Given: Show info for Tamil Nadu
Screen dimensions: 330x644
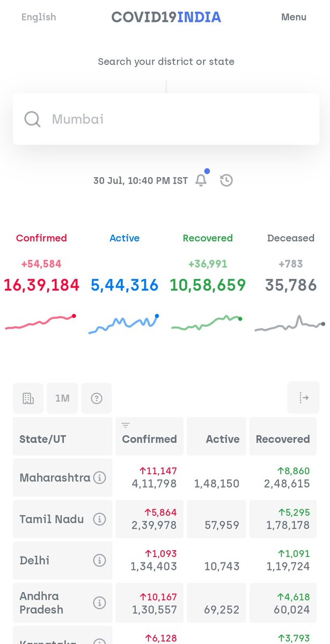Looking at the screenshot, I should tap(99, 519).
